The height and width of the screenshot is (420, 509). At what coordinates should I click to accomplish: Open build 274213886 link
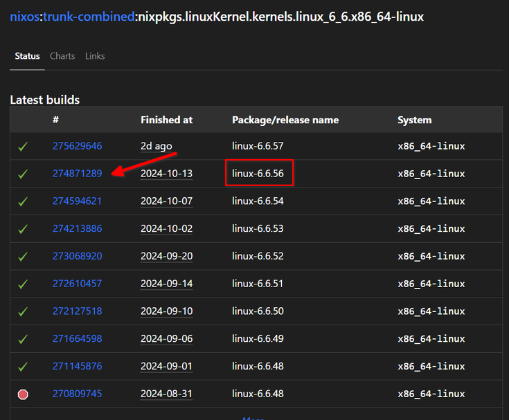[78, 228]
